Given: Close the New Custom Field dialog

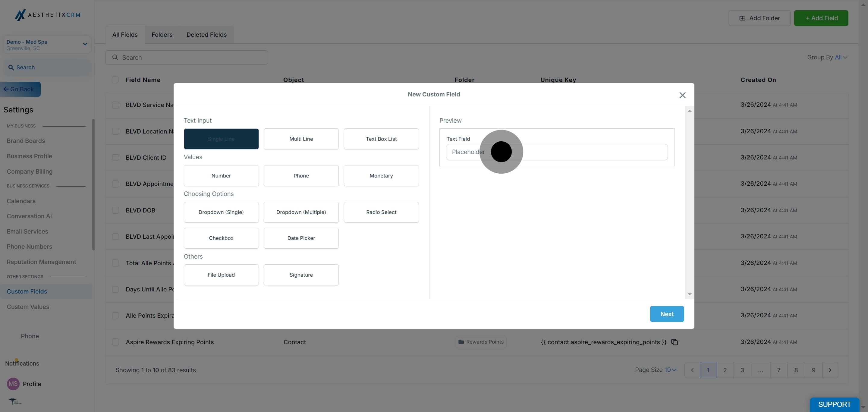Looking at the screenshot, I should click(x=682, y=95).
